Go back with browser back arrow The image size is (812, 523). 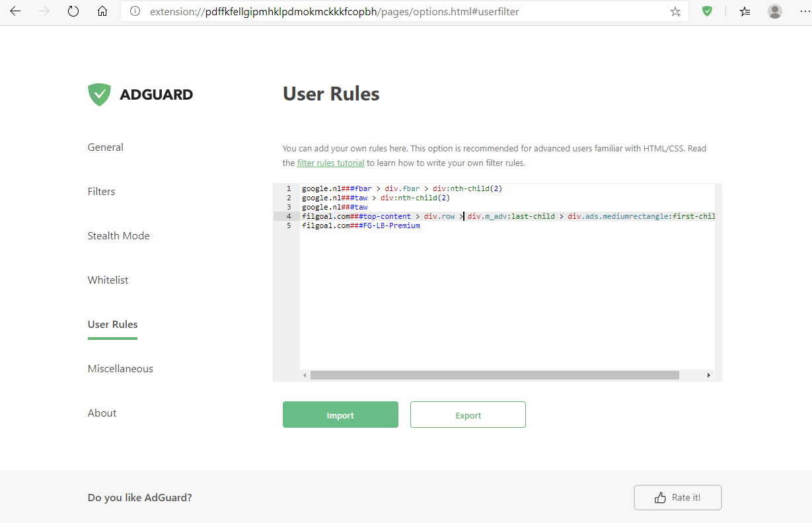pos(15,11)
